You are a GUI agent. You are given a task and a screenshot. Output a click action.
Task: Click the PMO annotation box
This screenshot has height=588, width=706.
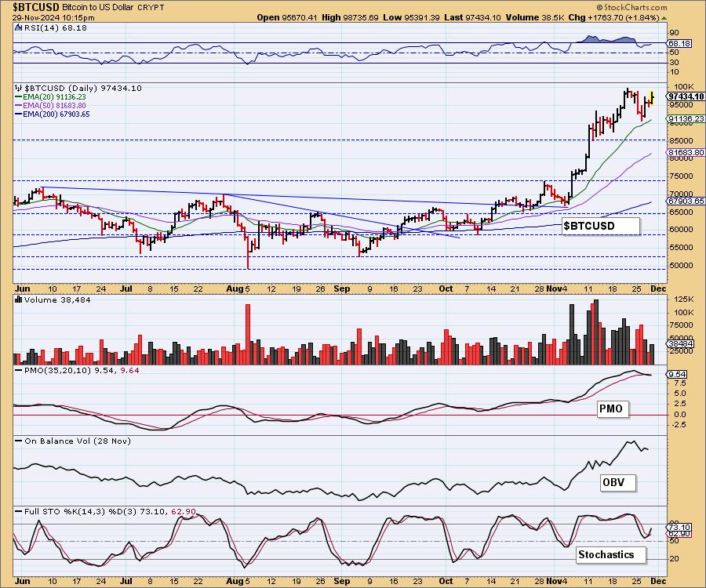tap(612, 408)
